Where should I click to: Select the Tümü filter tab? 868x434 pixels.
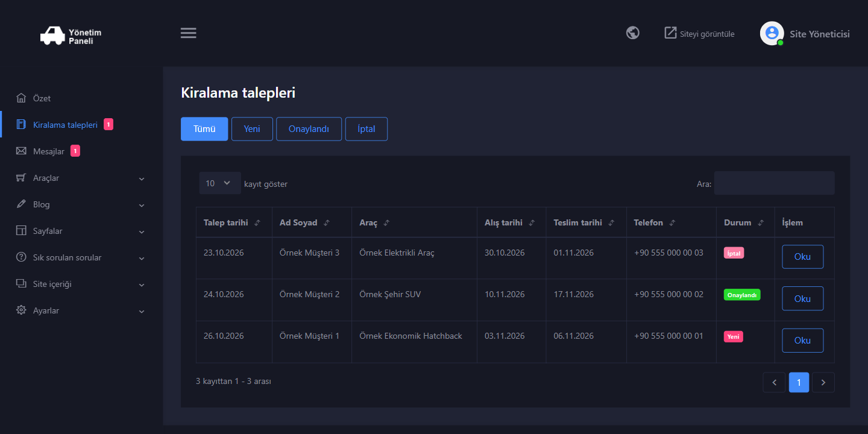(204, 129)
